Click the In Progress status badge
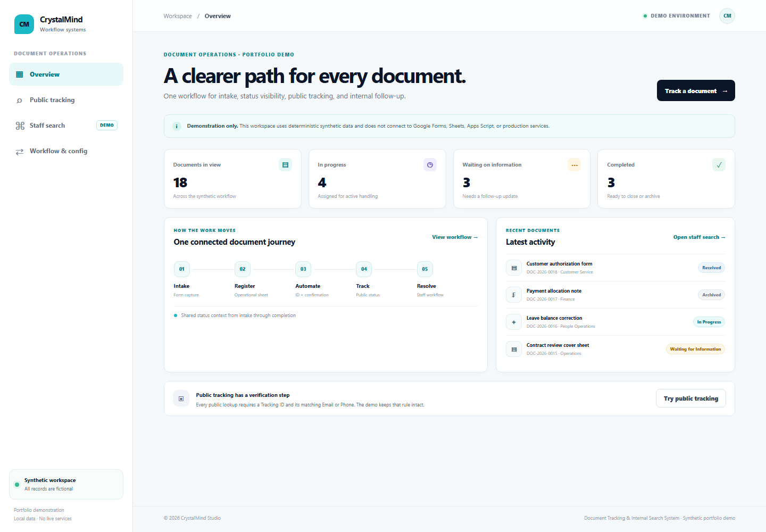The image size is (766, 532). pos(709,322)
